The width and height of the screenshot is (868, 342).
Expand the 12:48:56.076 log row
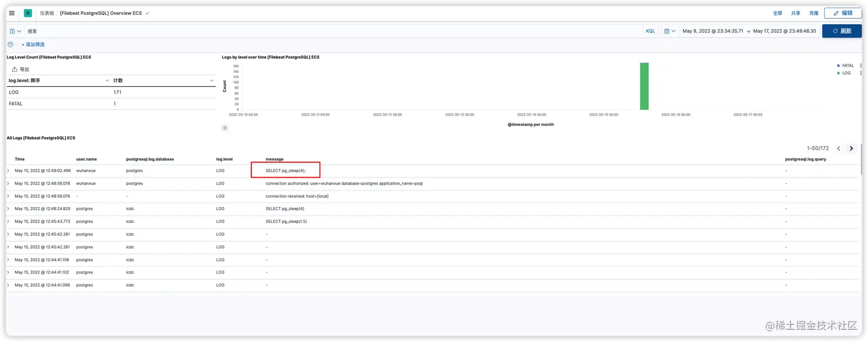tap(9, 196)
